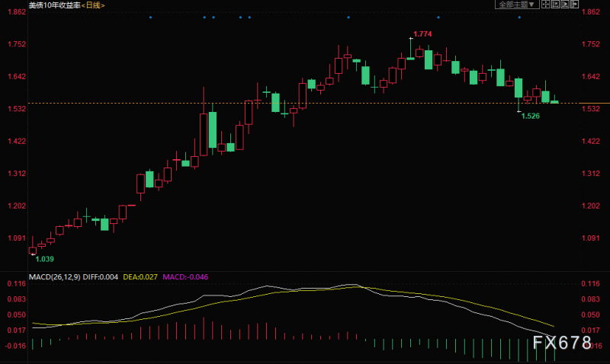Screen dimensions: 610x364
Task: Click the DEA:0.027 value
Action: click(140, 277)
